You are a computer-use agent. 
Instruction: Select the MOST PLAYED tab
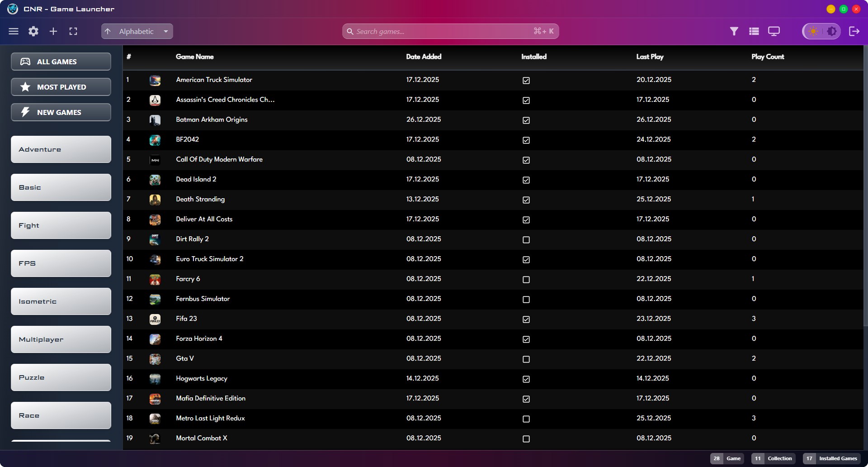pyautogui.click(x=61, y=87)
